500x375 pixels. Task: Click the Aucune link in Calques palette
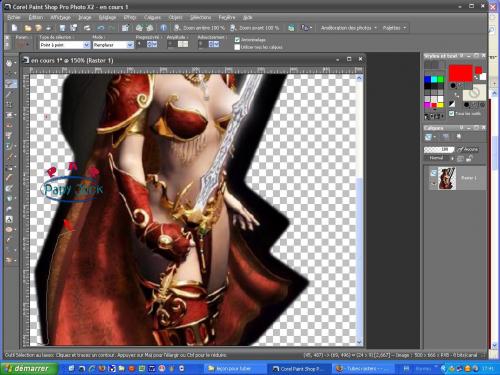click(x=468, y=149)
